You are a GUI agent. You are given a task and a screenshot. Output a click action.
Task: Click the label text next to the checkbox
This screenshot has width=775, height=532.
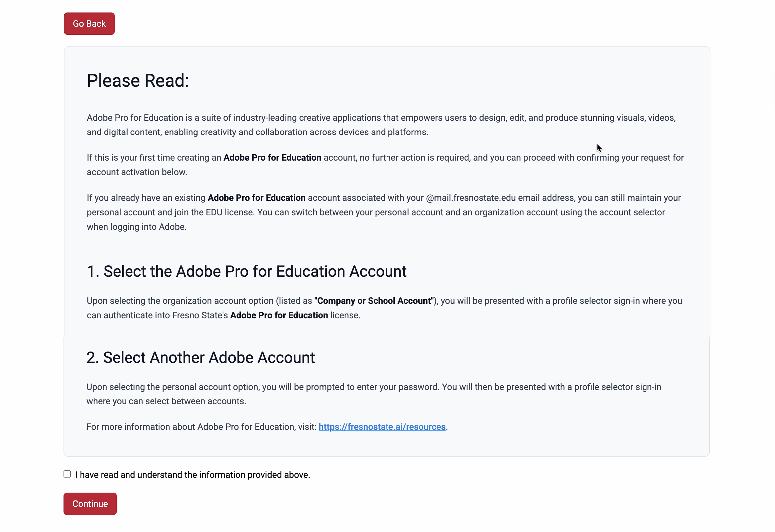point(192,475)
